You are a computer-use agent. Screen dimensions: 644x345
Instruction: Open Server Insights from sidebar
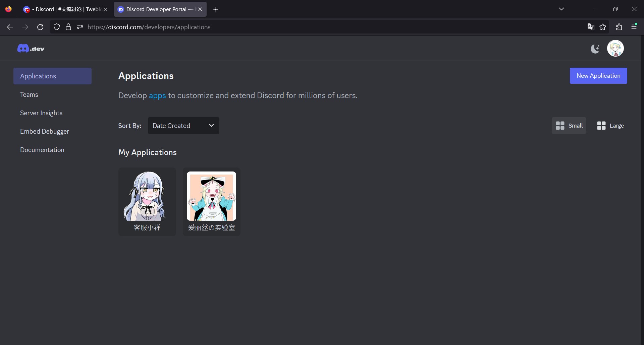(41, 113)
